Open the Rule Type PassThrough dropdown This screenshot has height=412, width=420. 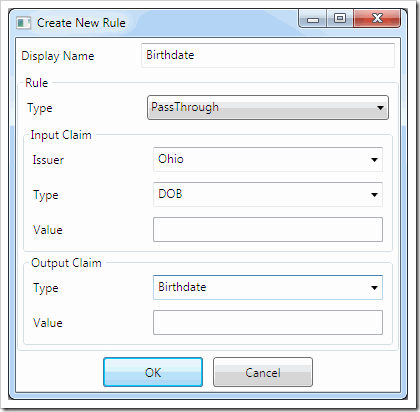pos(268,107)
